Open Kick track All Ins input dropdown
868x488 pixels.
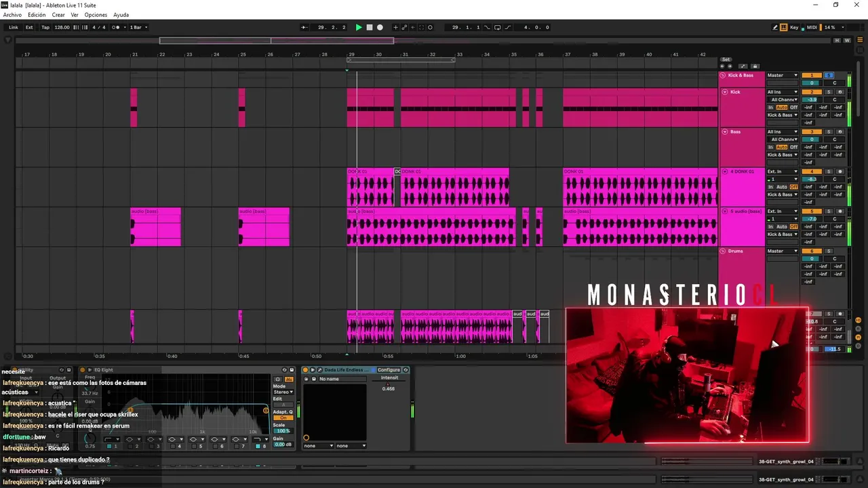[x=783, y=91]
